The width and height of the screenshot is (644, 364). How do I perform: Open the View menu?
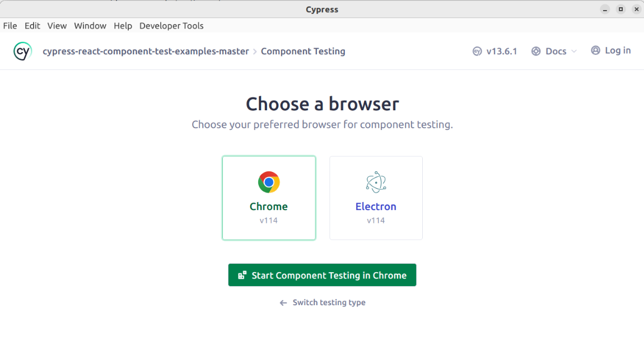click(57, 25)
